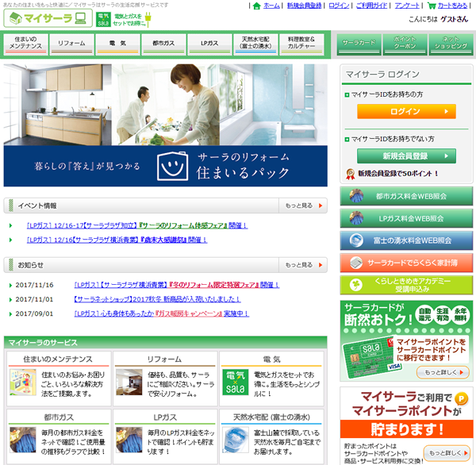The image size is (476, 465).
Task: Click arrow bullet beside 横浜青葉 event
Action: (x=11, y=240)
